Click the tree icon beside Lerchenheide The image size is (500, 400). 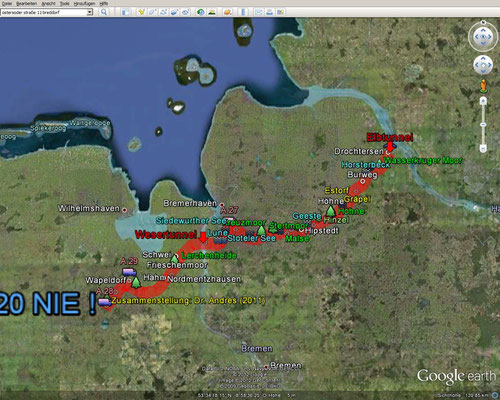(x=174, y=259)
